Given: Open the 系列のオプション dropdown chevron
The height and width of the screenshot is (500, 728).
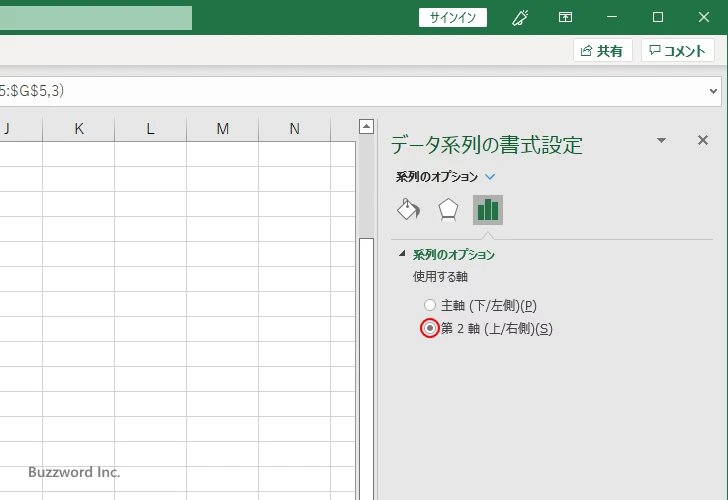Looking at the screenshot, I should click(x=490, y=177).
